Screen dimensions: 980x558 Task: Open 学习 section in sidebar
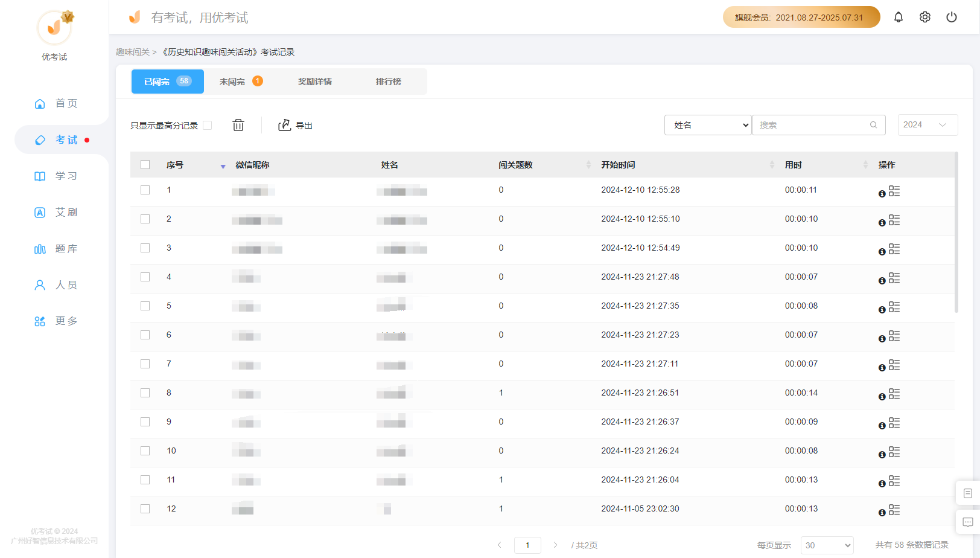tap(56, 176)
